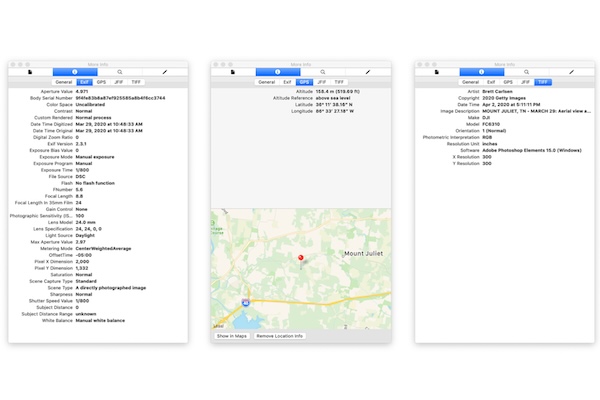Click the magnifier icon in left window
This screenshot has height=400, width=600.
pyautogui.click(x=120, y=72)
